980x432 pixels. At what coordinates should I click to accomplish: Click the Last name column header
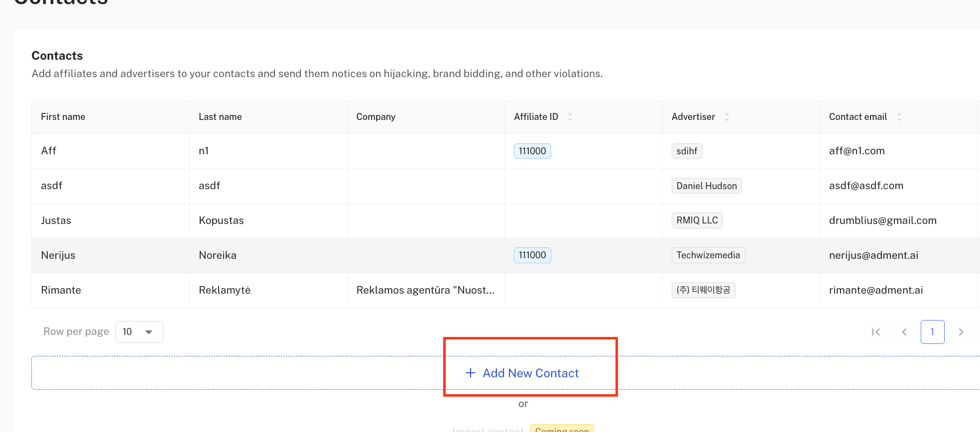pyautogui.click(x=268, y=117)
